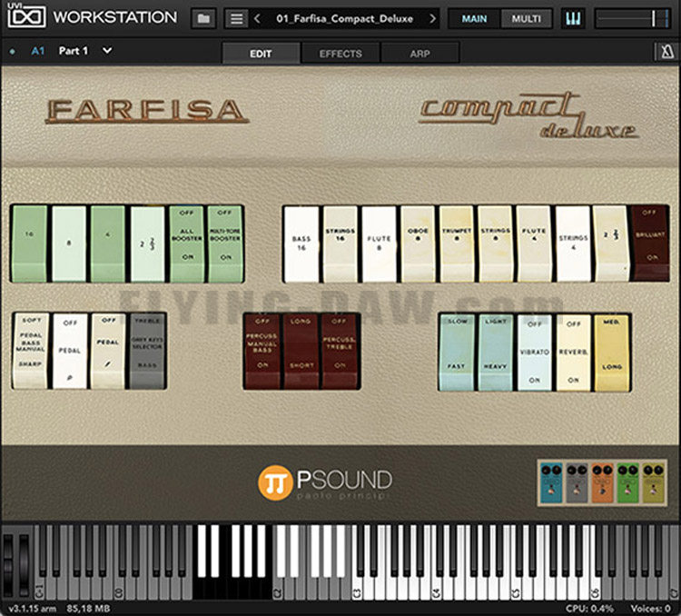Toggle the All Booster switch

[x=187, y=243]
